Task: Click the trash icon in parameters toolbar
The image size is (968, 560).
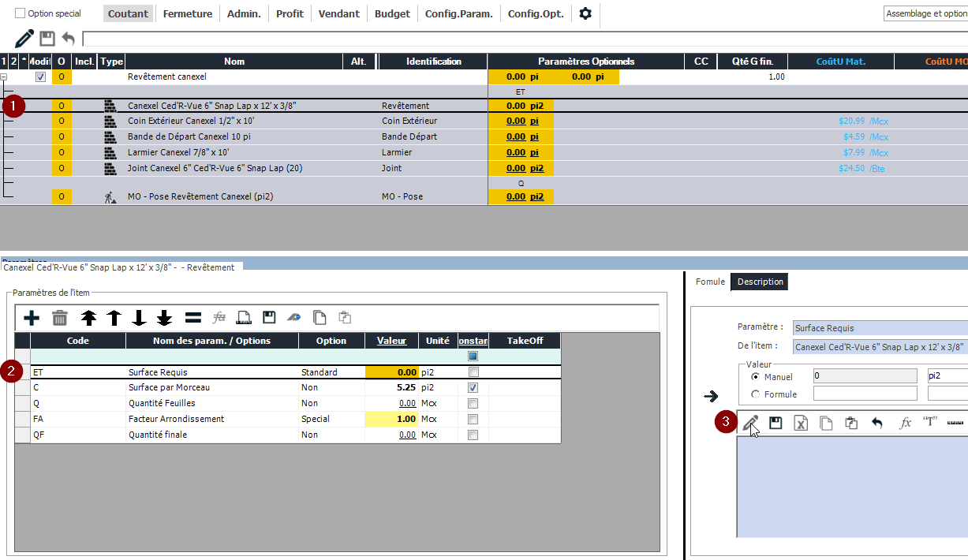Action: (60, 318)
